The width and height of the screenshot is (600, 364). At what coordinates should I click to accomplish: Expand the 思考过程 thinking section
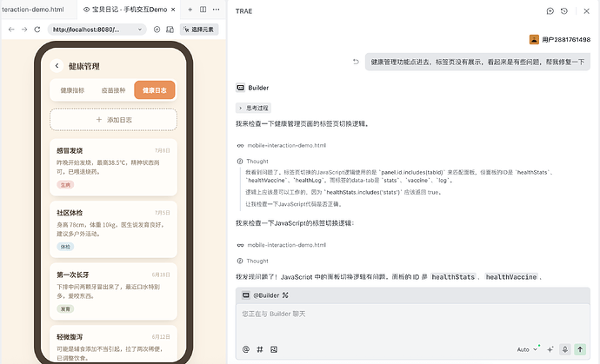(x=253, y=109)
